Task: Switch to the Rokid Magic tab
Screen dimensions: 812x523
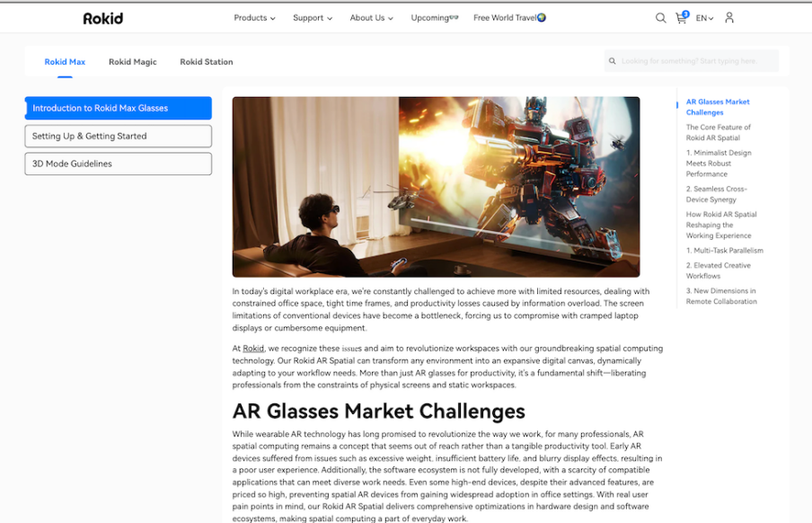Action: point(132,62)
